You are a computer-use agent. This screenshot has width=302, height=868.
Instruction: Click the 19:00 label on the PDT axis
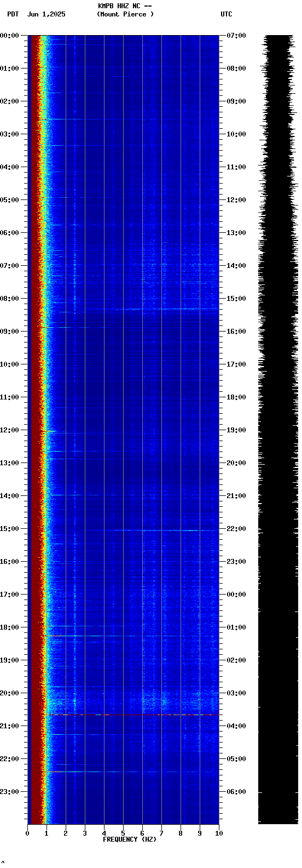point(9,660)
